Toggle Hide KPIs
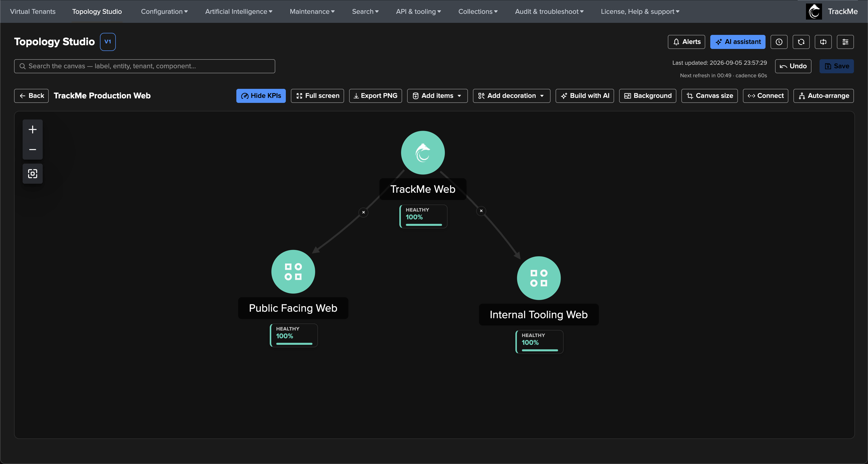Screen dimensions: 868x464 tap(261, 96)
